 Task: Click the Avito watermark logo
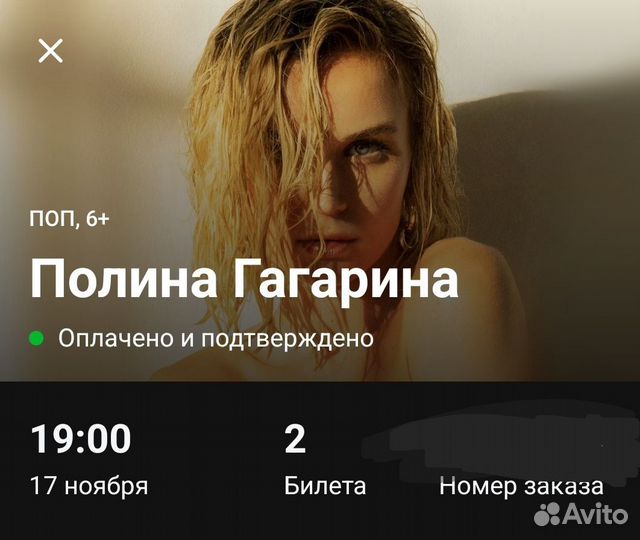581,514
